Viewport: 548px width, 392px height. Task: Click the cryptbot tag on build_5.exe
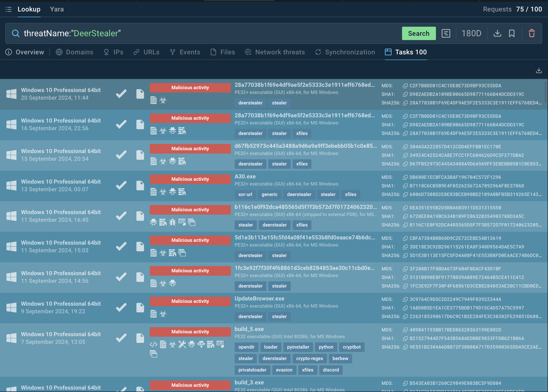pyautogui.click(x=352, y=347)
